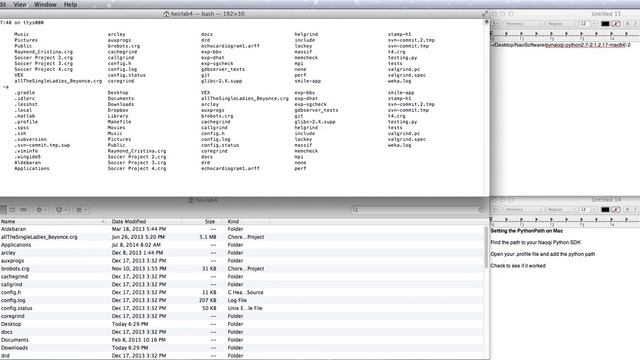Click 'Soccer Project 2.crg' in top Terminal listing
Screen dimensions: 640x360
click(43, 58)
